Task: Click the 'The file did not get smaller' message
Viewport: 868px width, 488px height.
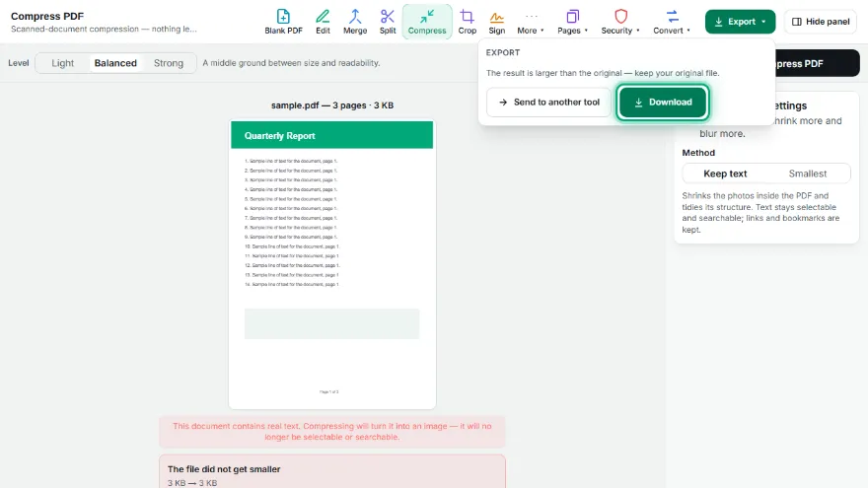Action: [224, 469]
